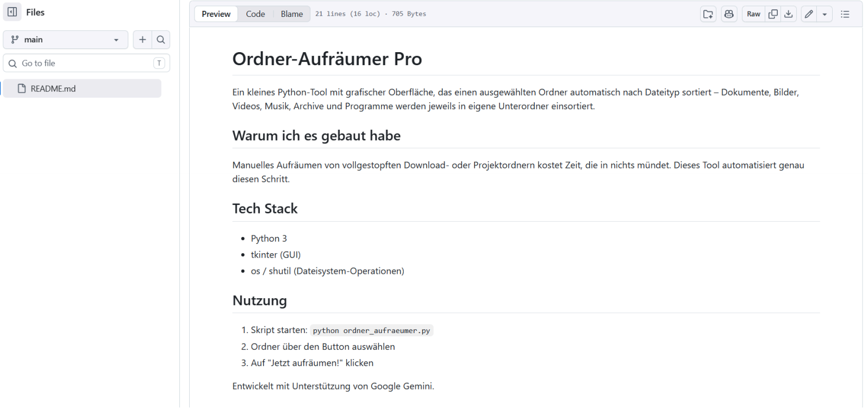Show the document outline list
This screenshot has height=414, width=868.
[845, 14]
